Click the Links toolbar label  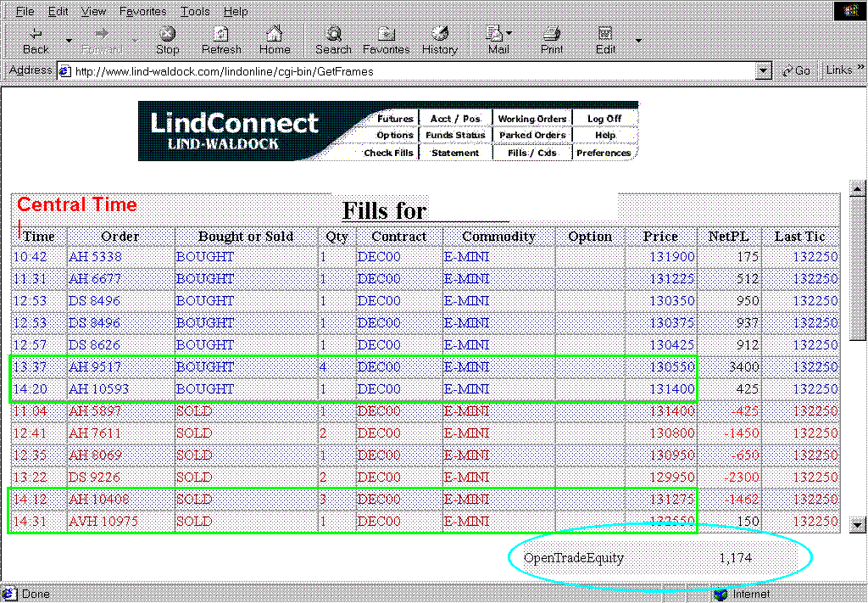[x=838, y=70]
